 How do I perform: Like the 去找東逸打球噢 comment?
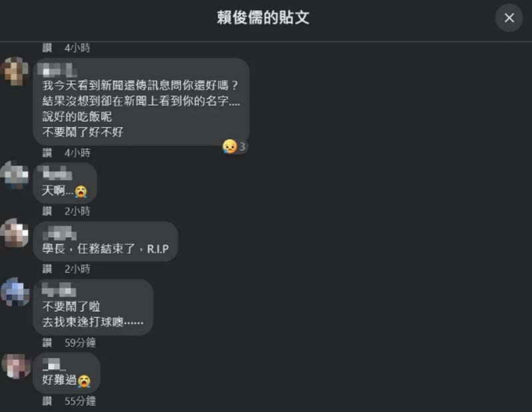47,343
